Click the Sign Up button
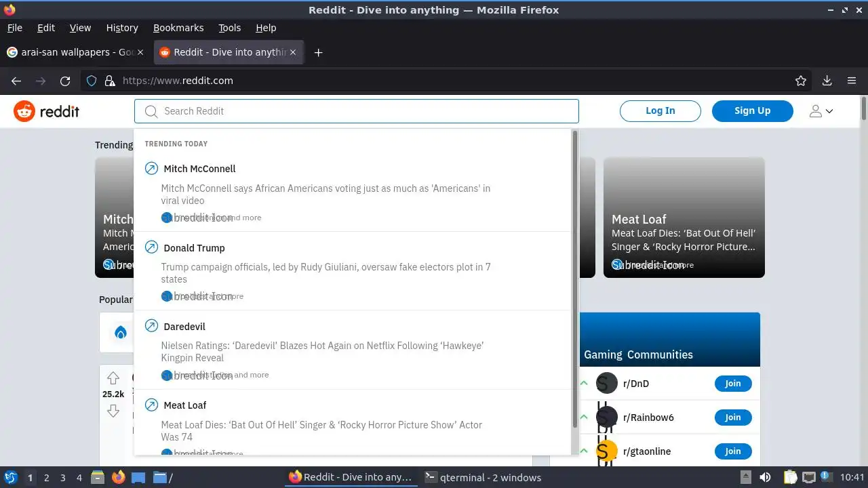The width and height of the screenshot is (868, 488). click(x=752, y=111)
